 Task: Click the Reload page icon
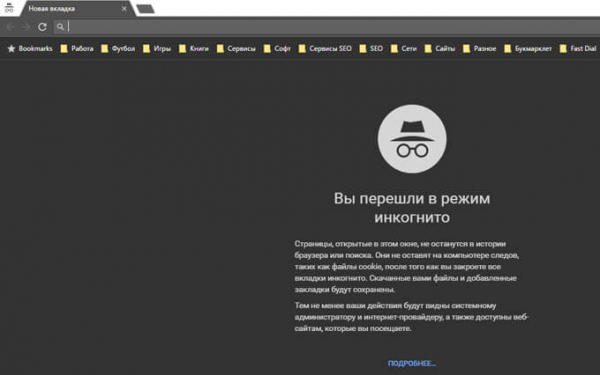pyautogui.click(x=42, y=27)
